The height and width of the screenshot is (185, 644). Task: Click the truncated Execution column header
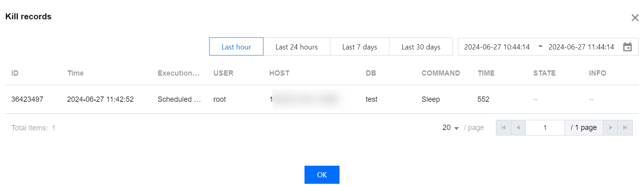pos(178,73)
